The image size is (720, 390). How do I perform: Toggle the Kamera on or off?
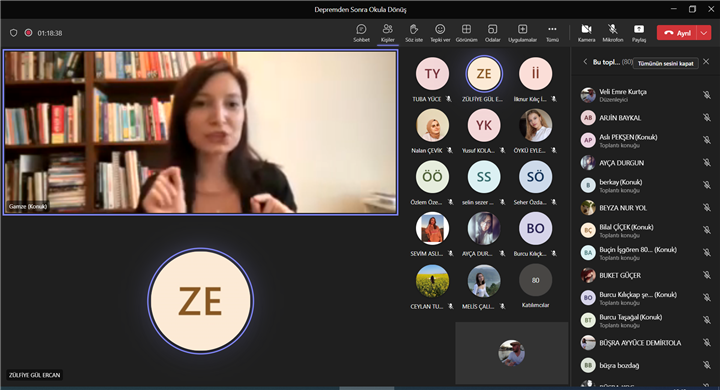(586, 33)
